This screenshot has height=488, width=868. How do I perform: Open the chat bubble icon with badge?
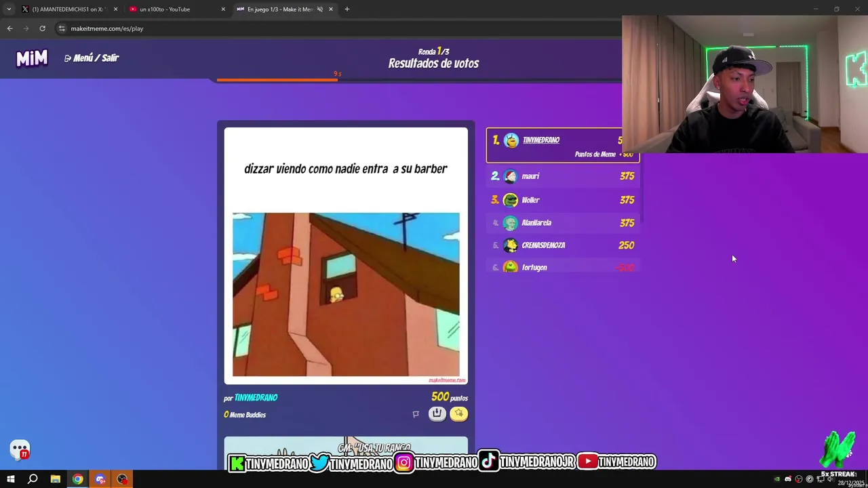coord(20,449)
